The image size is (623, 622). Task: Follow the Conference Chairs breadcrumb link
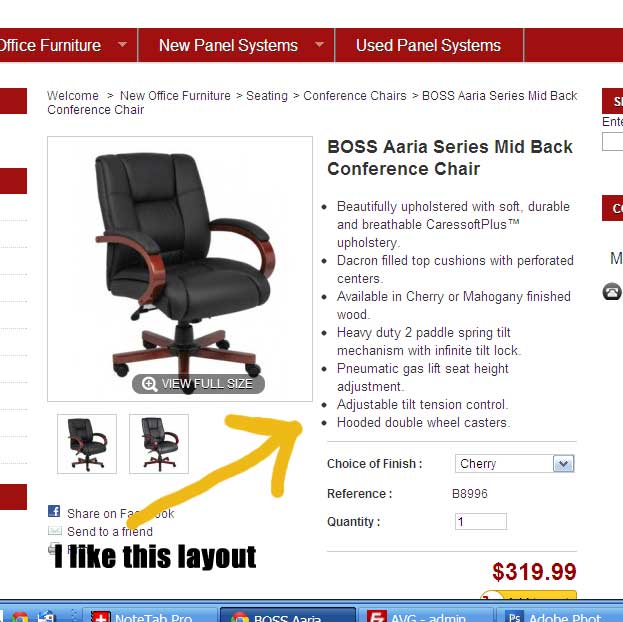(355, 96)
